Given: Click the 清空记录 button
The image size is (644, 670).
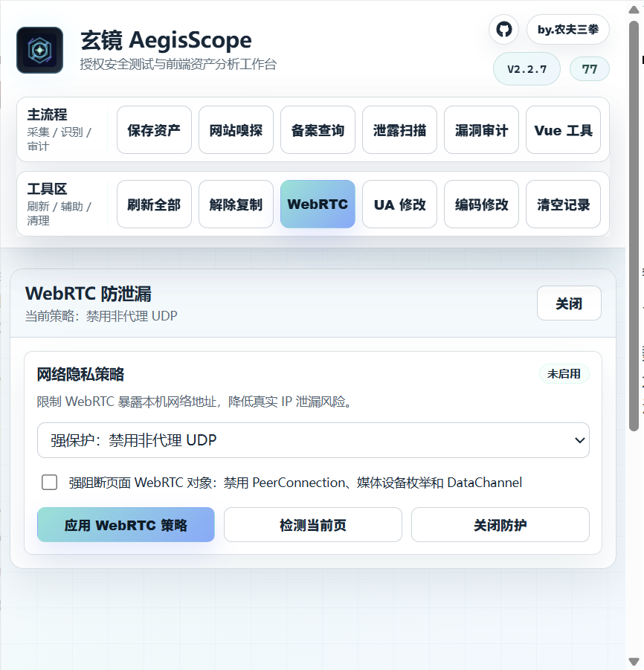Looking at the screenshot, I should click(x=563, y=204).
